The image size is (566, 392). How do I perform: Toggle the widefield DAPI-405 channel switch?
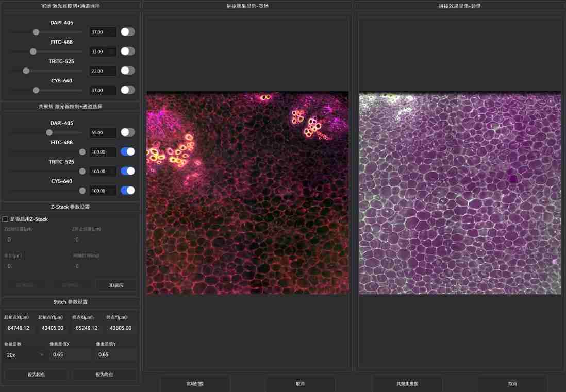[x=127, y=32]
